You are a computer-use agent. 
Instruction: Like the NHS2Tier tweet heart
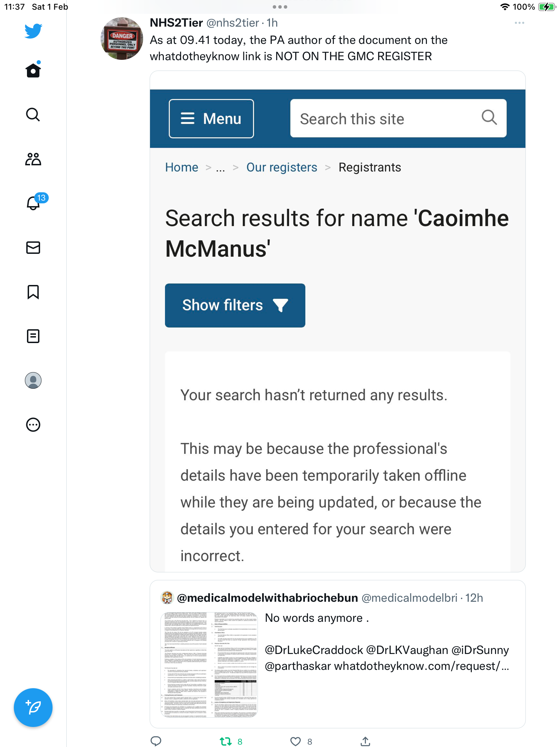[x=296, y=741]
